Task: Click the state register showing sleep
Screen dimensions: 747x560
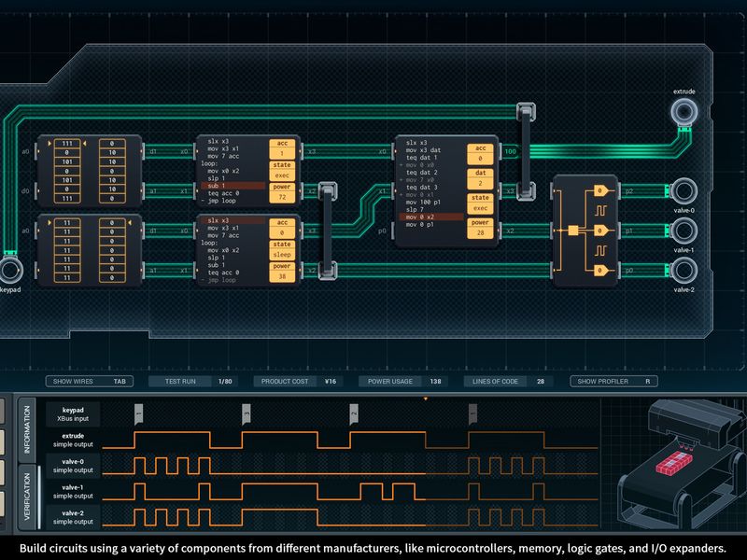Action: 282,249
